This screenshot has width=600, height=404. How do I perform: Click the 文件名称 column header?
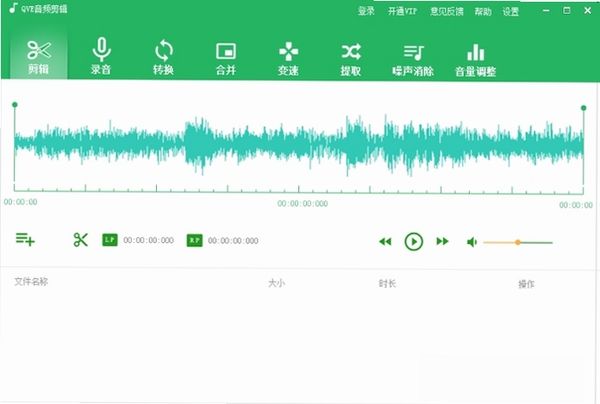(x=31, y=282)
